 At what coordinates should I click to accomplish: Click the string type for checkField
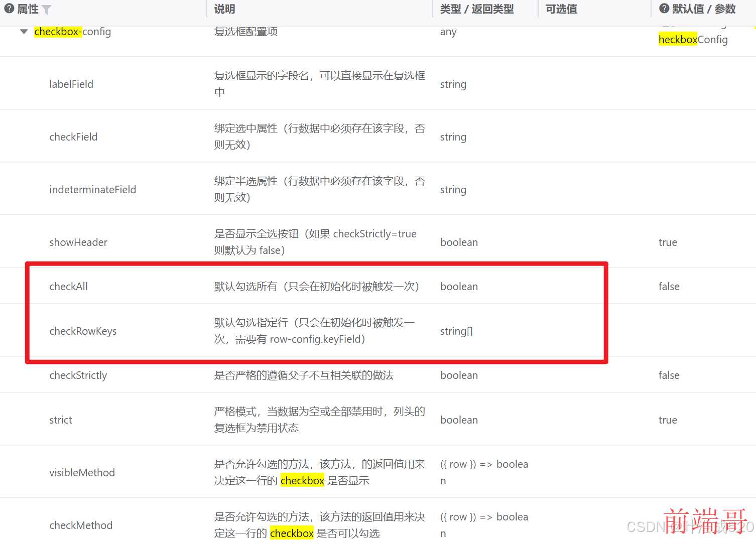(x=453, y=137)
